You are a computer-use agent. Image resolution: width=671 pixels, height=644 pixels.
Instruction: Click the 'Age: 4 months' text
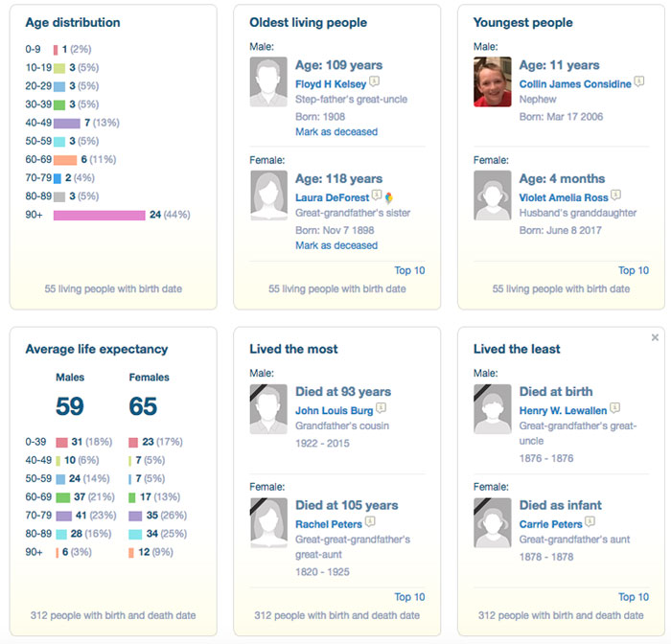click(562, 179)
